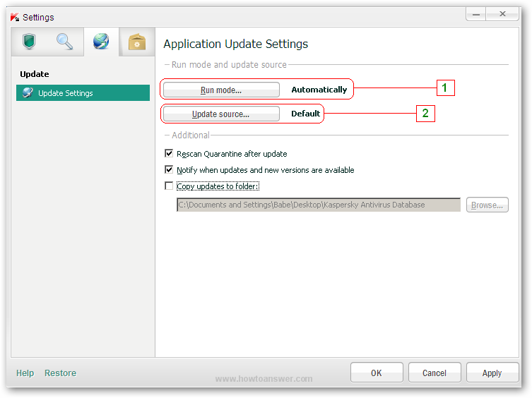Click the Restore link
The height and width of the screenshot is (398, 532).
pos(60,373)
